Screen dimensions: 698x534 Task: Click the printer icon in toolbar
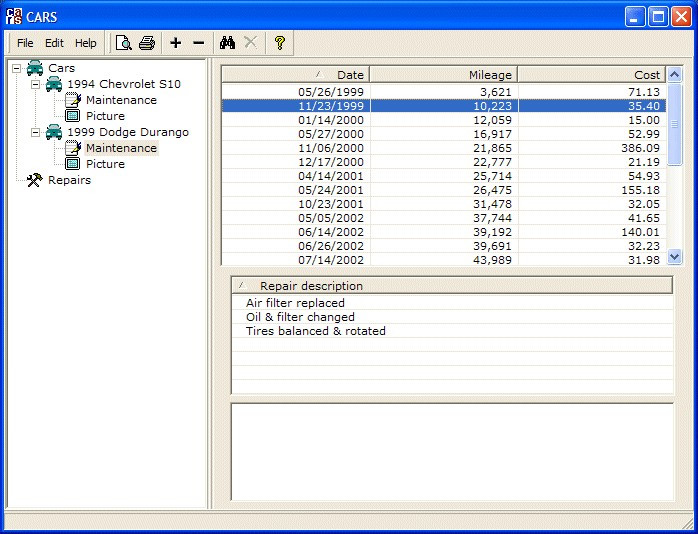click(x=147, y=43)
